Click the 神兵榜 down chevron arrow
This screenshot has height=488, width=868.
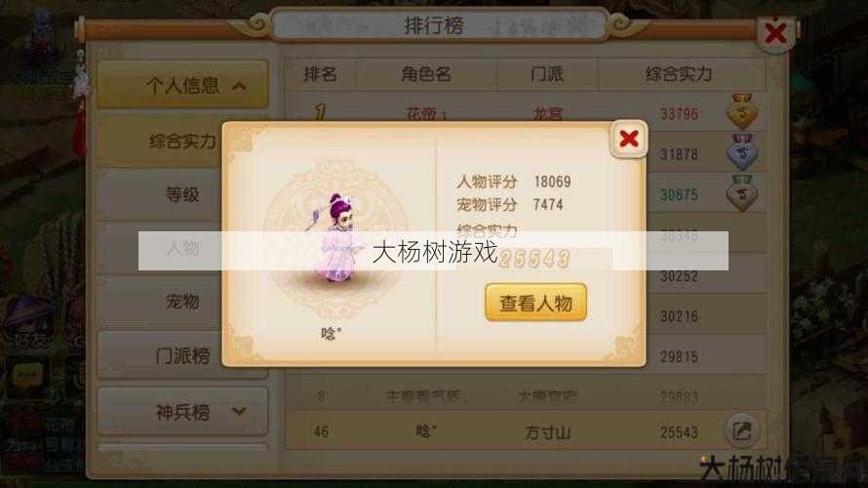coord(239,411)
